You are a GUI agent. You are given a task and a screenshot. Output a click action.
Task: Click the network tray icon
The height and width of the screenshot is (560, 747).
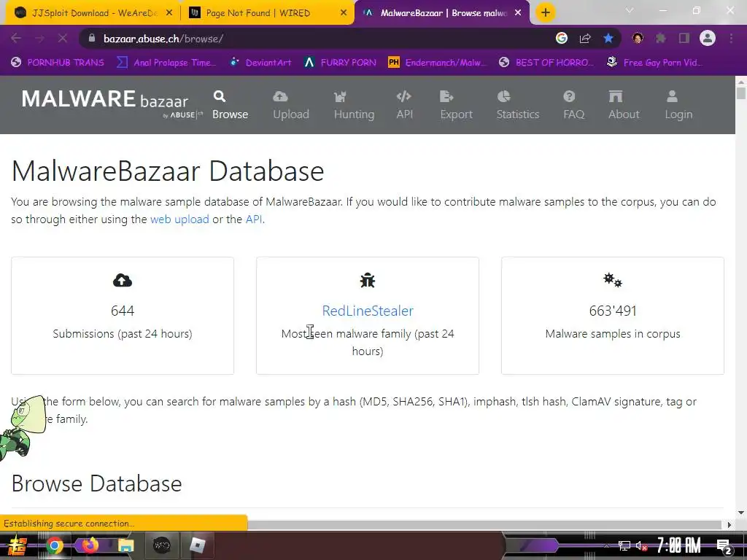click(x=624, y=546)
